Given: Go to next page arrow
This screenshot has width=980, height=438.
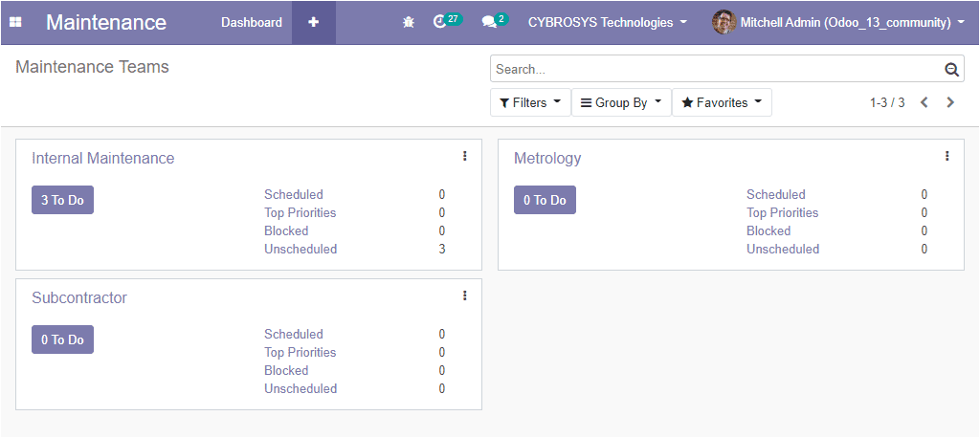Looking at the screenshot, I should click(950, 102).
